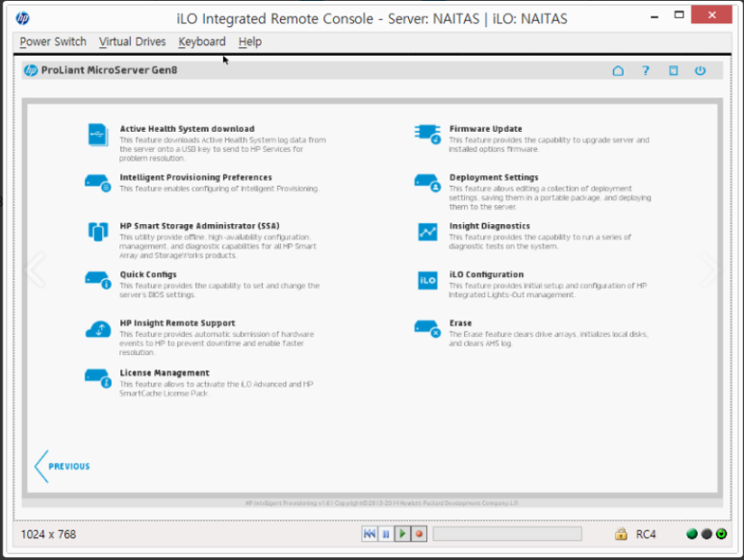Screen dimensions: 744x560
Task: Minimize the iLO Remote Console window
Action: tap(654, 17)
